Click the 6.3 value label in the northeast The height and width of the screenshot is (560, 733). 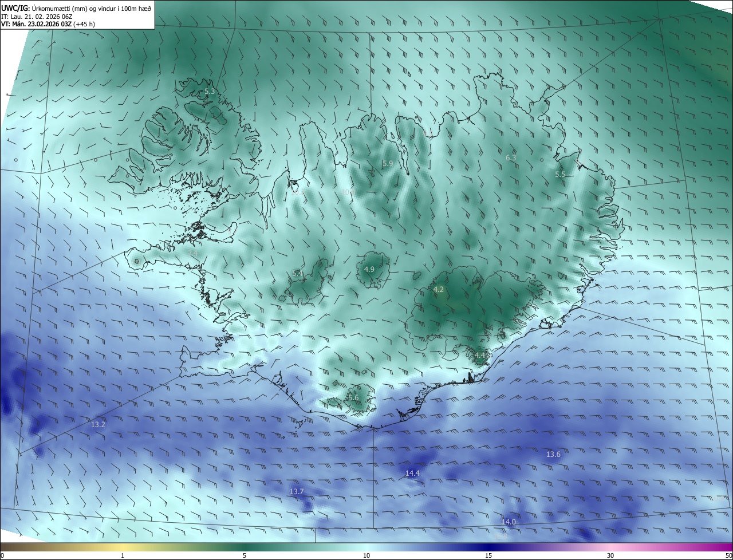tap(511, 158)
